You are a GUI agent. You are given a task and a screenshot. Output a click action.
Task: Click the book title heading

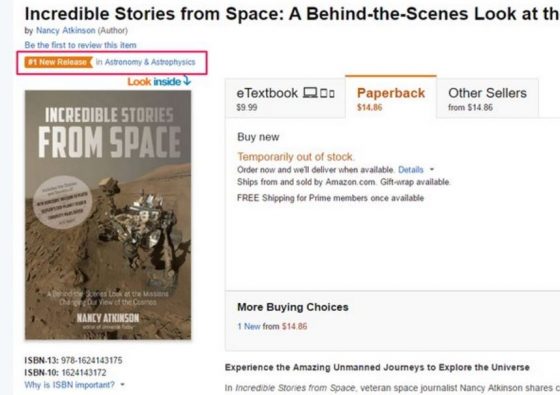click(292, 14)
